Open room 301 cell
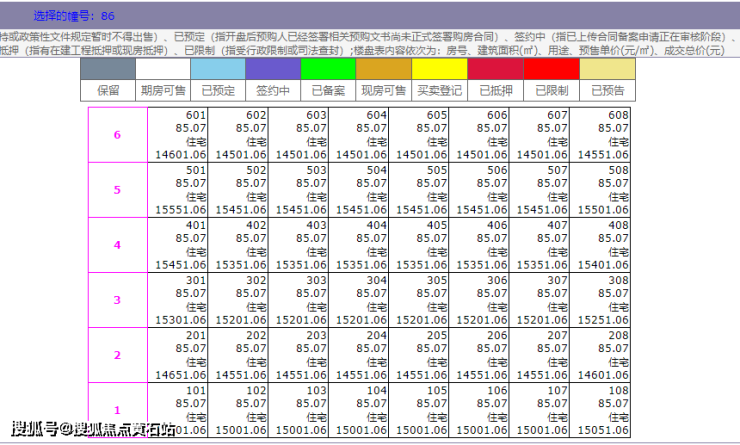Viewport: 740px width, 445px height. pyautogui.click(x=178, y=300)
